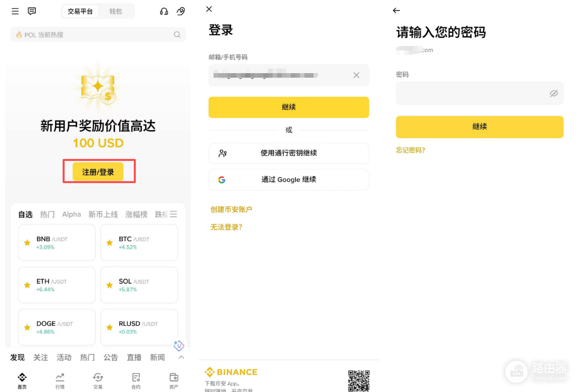Open the BTC/USDT pair card

click(139, 243)
